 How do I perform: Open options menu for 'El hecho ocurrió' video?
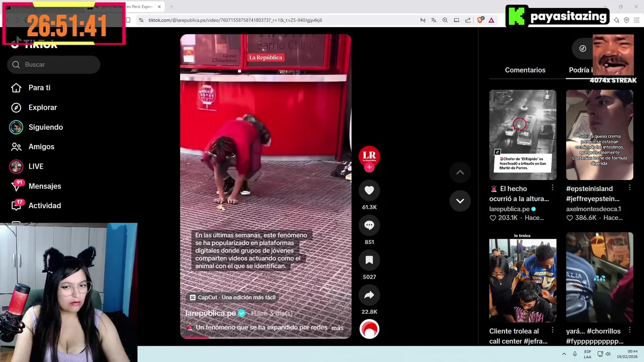552,188
